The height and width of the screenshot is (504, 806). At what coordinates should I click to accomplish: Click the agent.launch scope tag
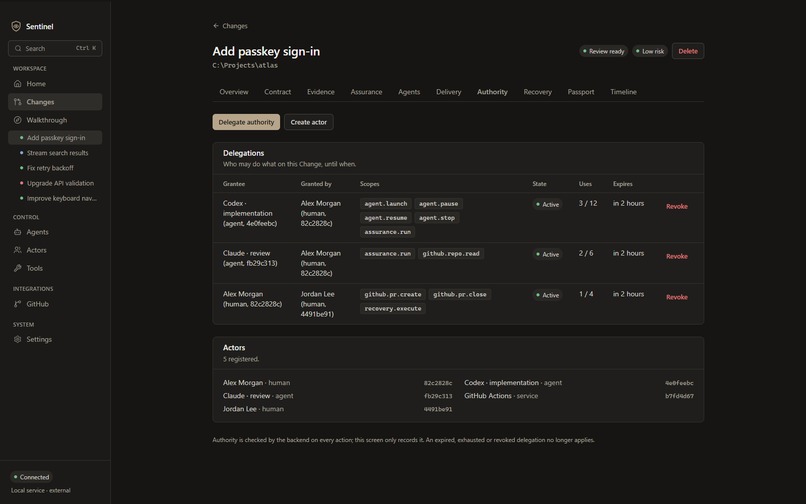[x=386, y=204]
